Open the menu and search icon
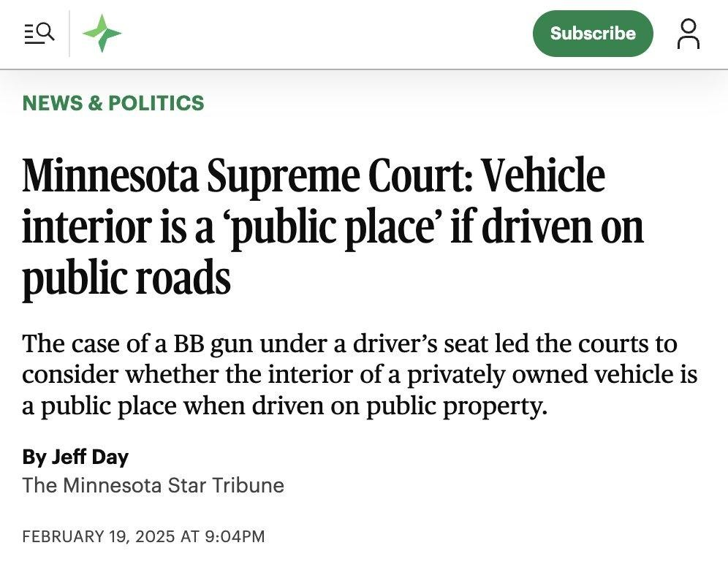 click(x=39, y=33)
